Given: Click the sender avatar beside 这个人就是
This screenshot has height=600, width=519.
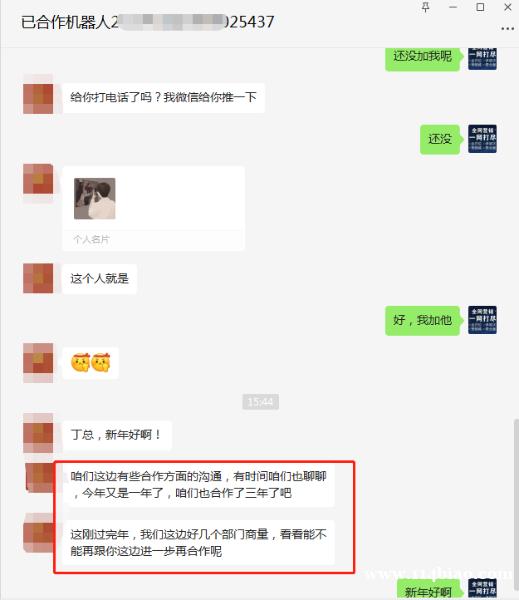Looking at the screenshot, I should tap(38, 278).
